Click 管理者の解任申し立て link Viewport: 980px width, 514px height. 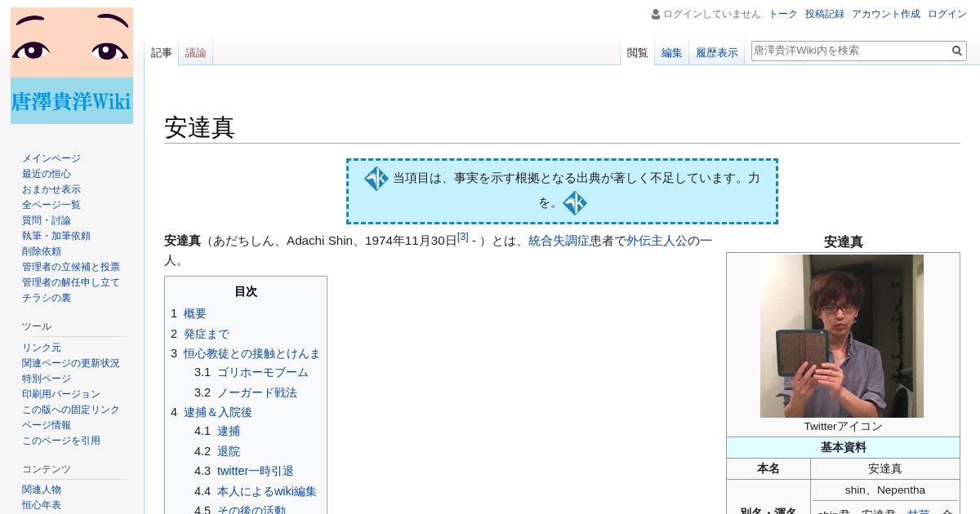(x=71, y=282)
